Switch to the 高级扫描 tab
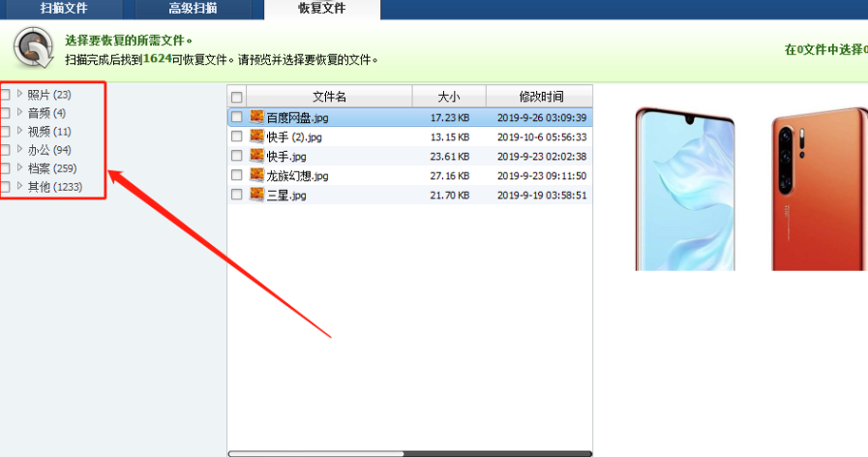Screen dimensions: 868x457 tap(193, 9)
